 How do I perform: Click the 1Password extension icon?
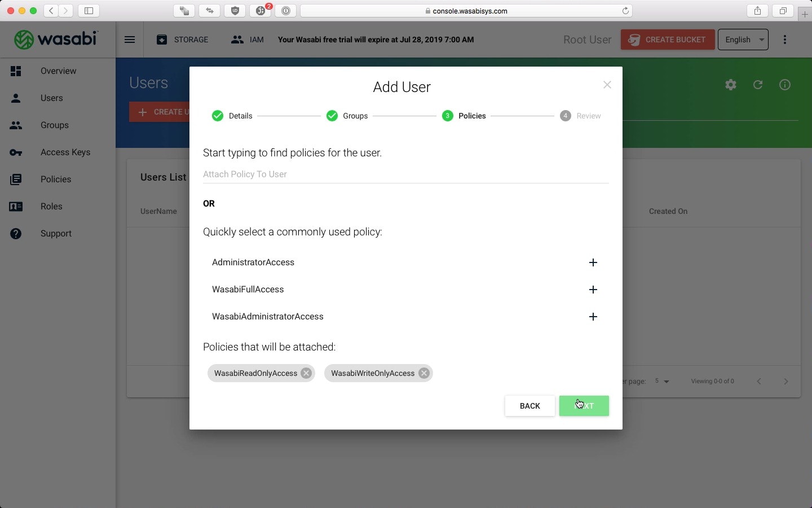tap(286, 11)
